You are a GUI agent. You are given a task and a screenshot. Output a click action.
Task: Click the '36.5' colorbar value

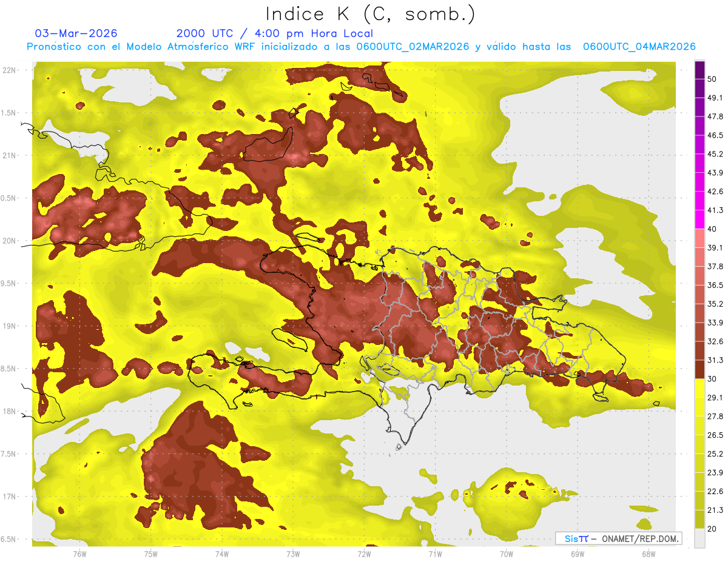715,285
